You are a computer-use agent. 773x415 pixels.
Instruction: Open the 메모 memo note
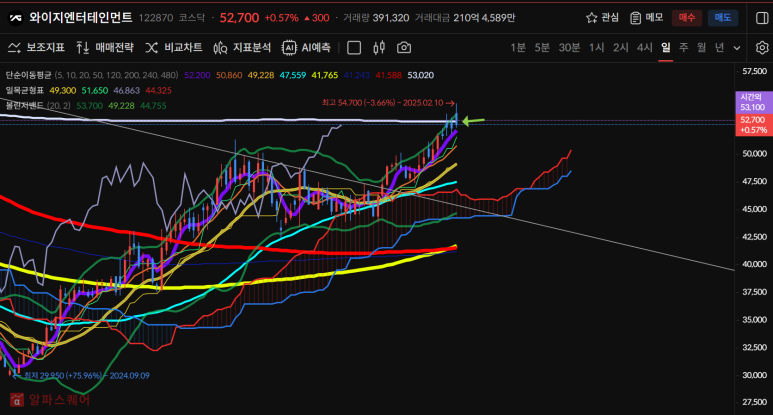coord(646,18)
